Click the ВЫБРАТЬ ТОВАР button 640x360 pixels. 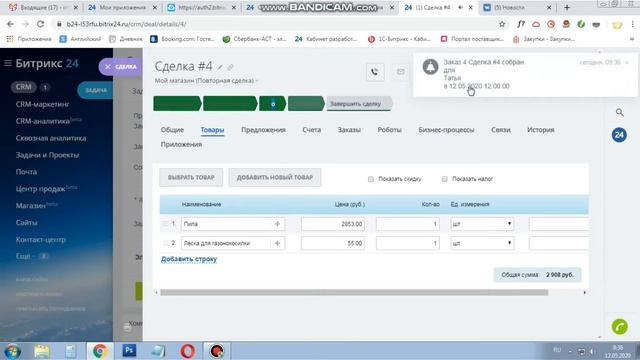click(191, 178)
